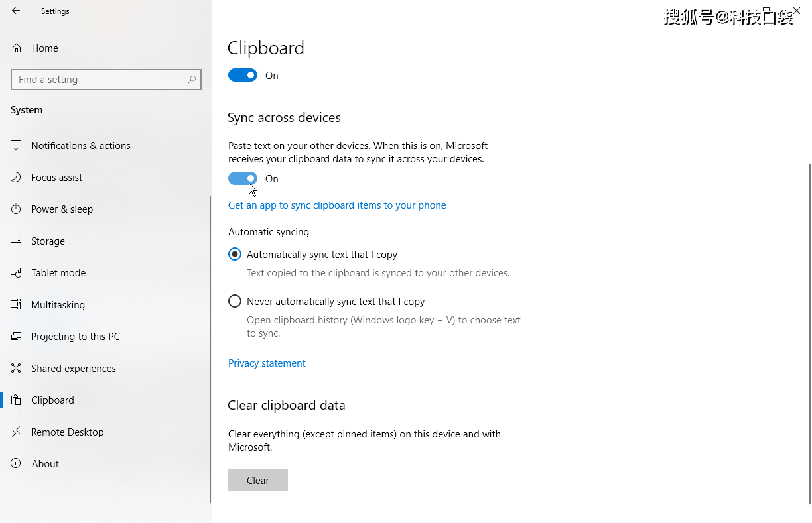Image resolution: width=812 pixels, height=523 pixels.
Task: Click the Tablet mode icon
Action: (17, 272)
